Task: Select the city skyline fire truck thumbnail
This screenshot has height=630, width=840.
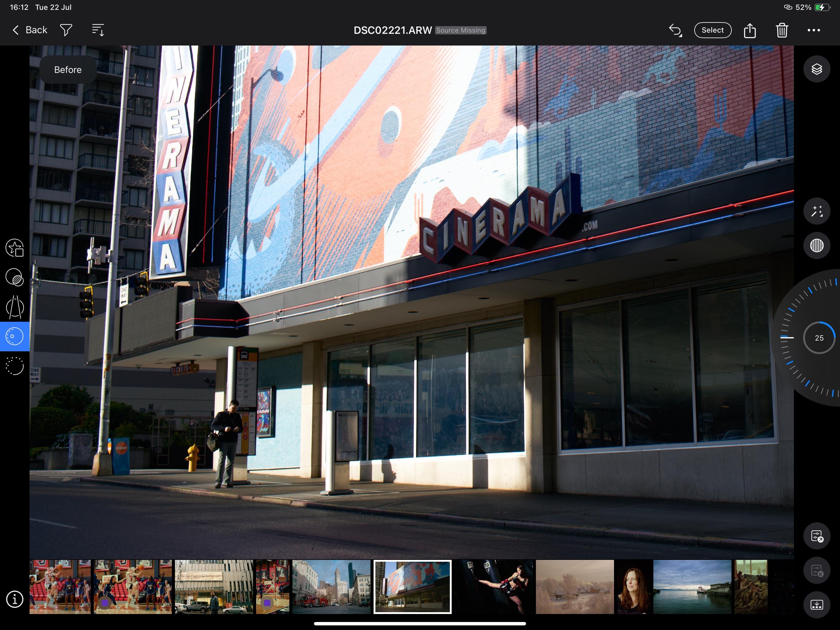Action: (331, 587)
